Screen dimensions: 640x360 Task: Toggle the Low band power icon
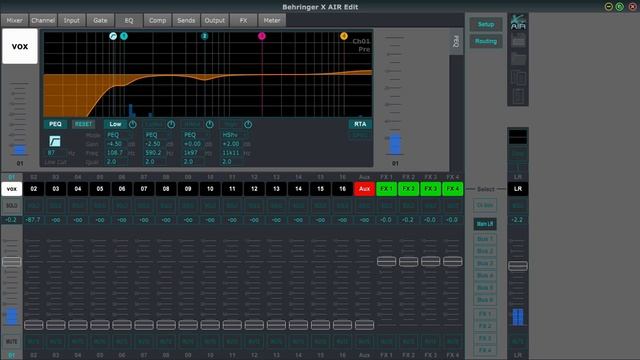coord(133,124)
